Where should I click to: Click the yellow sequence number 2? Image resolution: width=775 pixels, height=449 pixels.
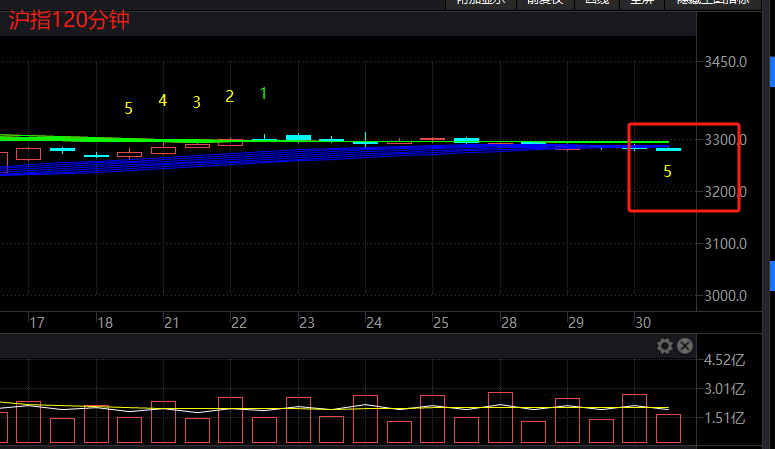pos(230,96)
